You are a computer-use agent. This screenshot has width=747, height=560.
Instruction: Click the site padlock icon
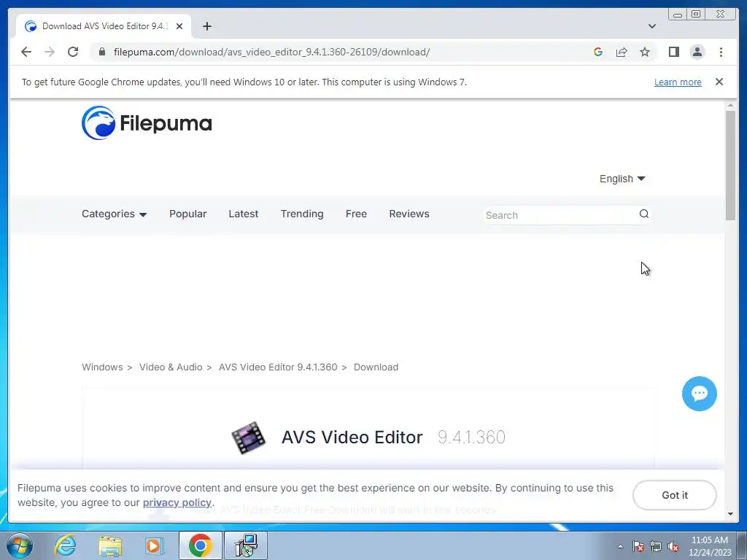click(101, 52)
